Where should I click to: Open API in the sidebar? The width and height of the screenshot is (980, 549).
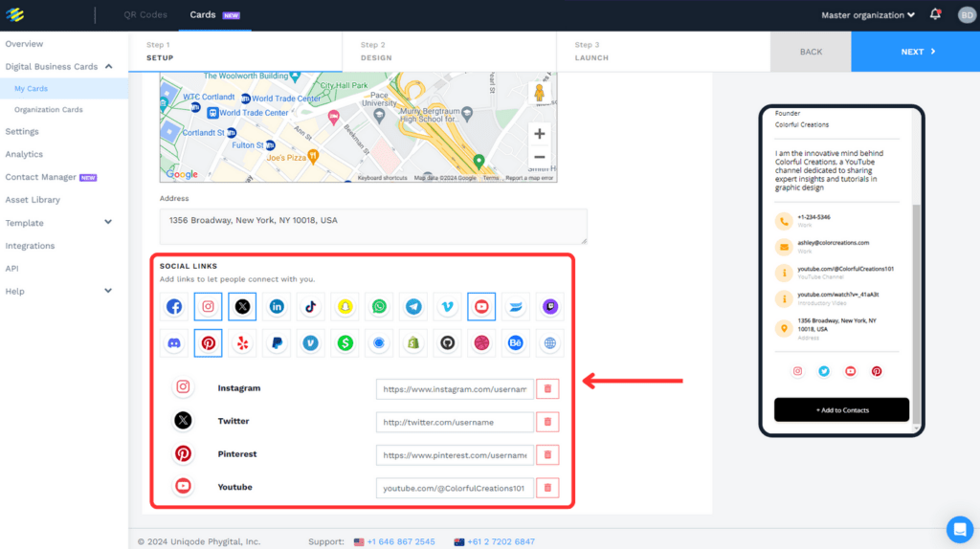pyautogui.click(x=11, y=269)
